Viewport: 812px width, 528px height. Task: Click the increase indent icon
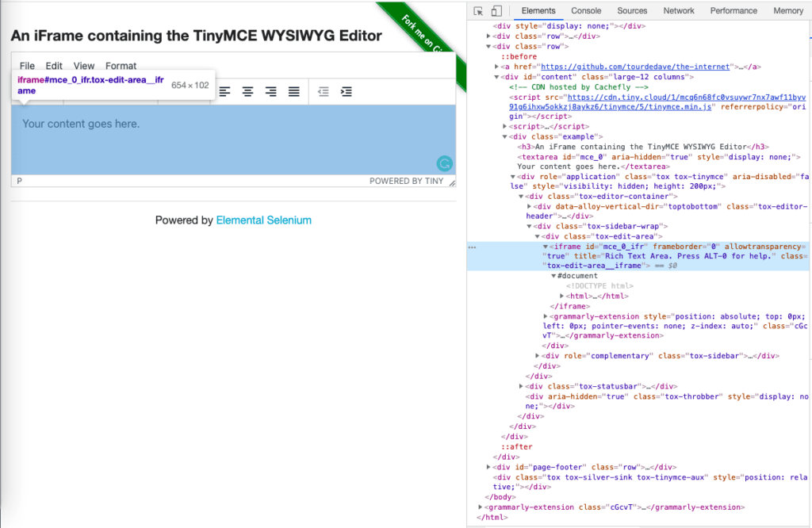pyautogui.click(x=346, y=91)
